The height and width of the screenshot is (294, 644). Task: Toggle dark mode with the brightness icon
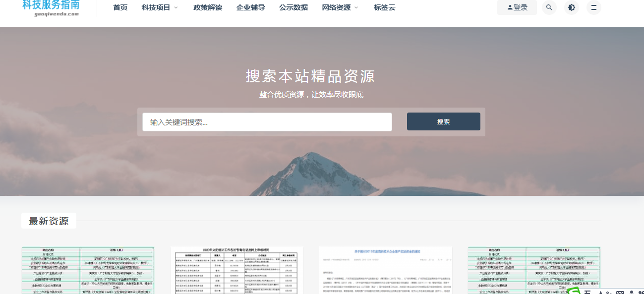tap(571, 7)
